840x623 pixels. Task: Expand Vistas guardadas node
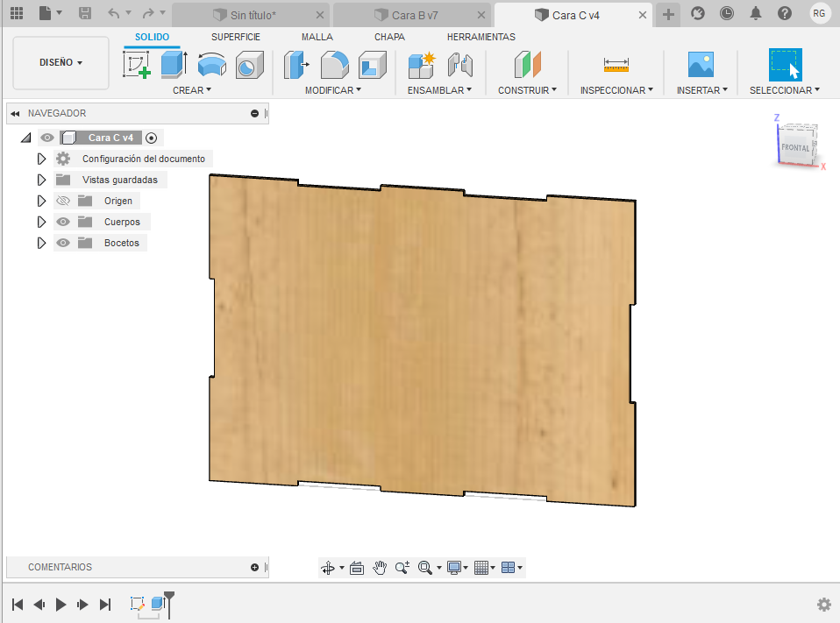tap(42, 180)
